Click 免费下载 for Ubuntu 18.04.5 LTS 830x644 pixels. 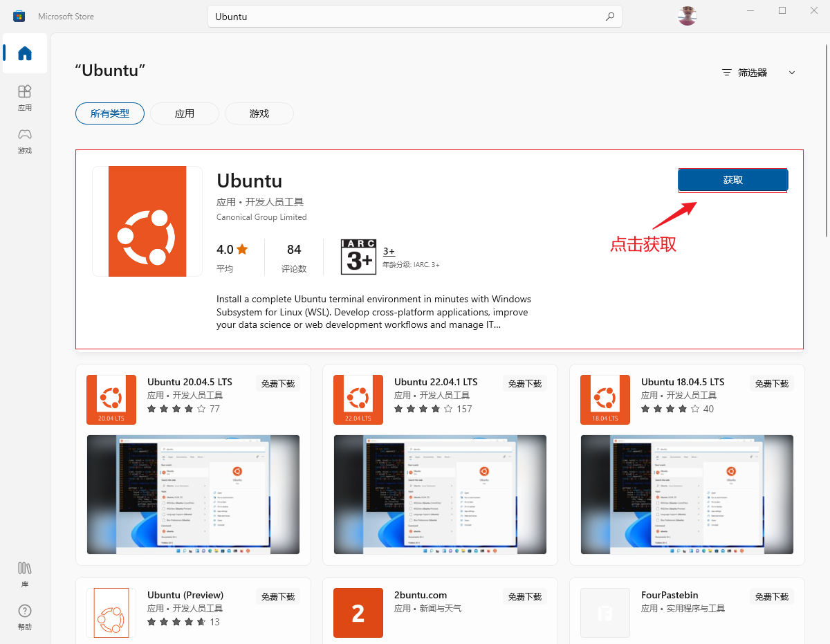pos(771,383)
